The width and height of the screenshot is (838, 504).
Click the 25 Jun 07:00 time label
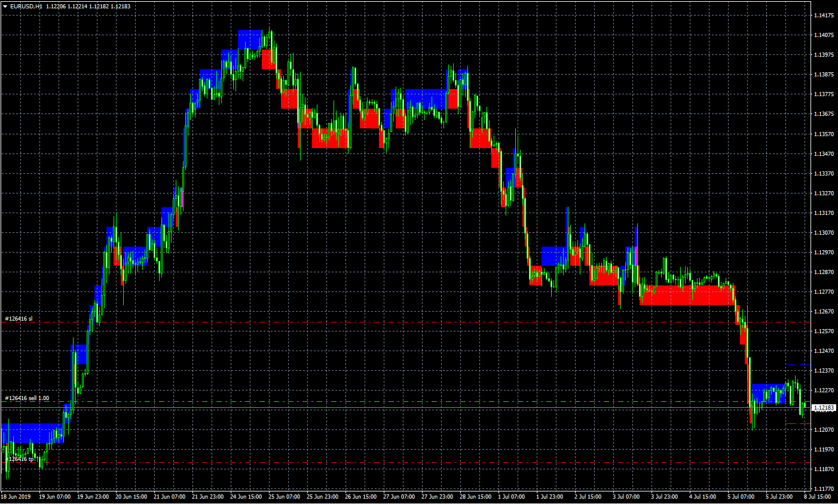284,497
